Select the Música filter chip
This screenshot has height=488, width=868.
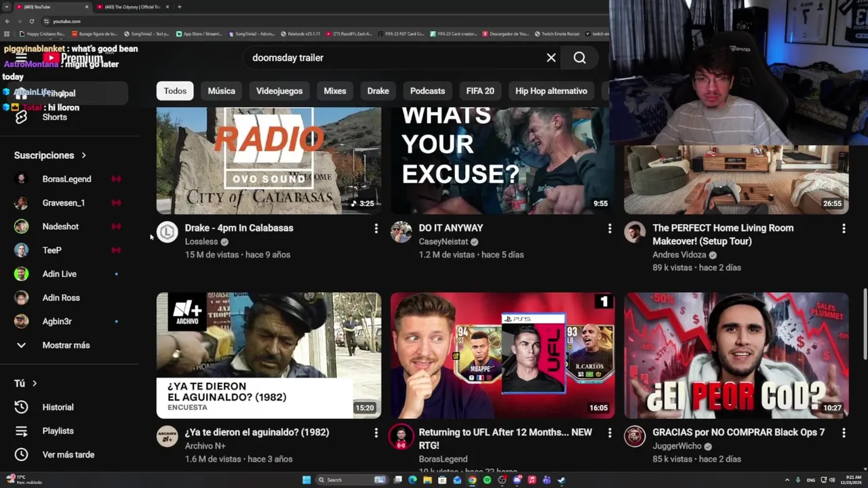(222, 91)
